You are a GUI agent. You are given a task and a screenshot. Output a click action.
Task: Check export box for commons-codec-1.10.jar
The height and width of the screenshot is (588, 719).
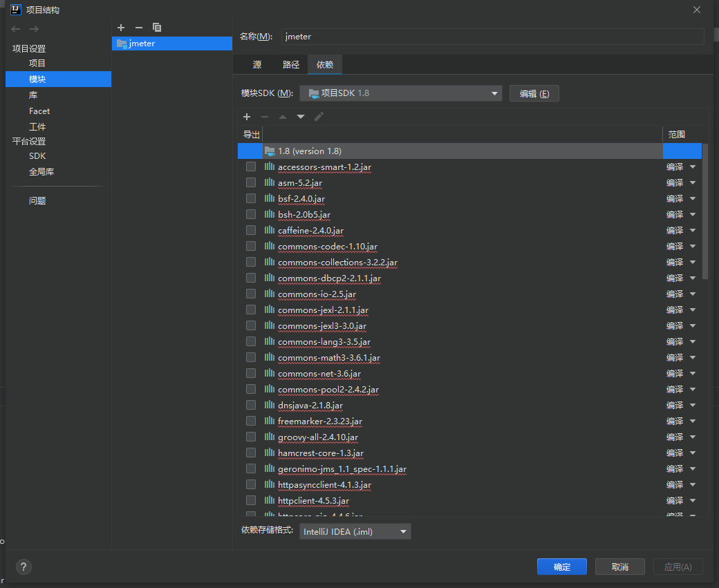(251, 246)
